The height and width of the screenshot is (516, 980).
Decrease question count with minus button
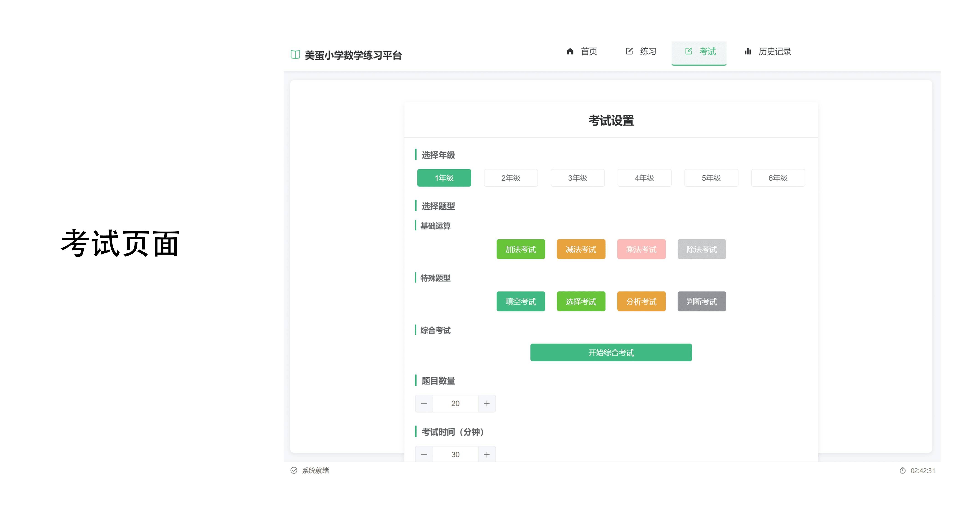[x=424, y=403]
